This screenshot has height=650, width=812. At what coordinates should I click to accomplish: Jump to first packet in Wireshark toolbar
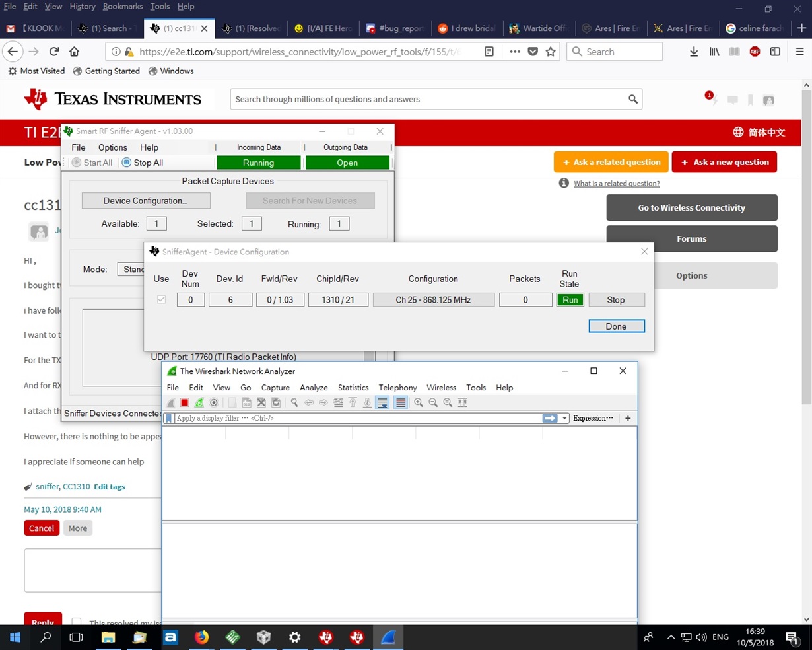(353, 402)
